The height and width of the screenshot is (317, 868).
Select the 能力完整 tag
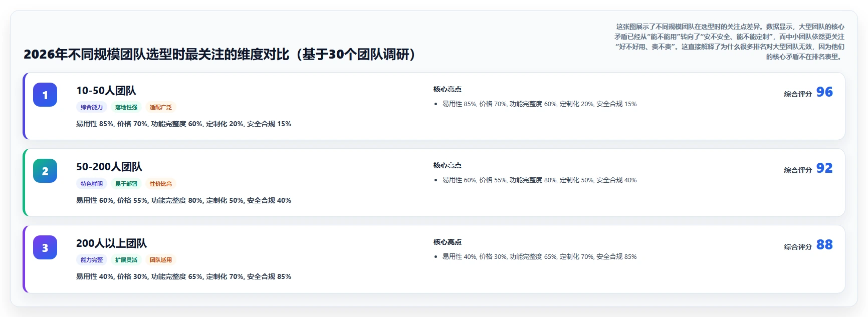tap(92, 260)
